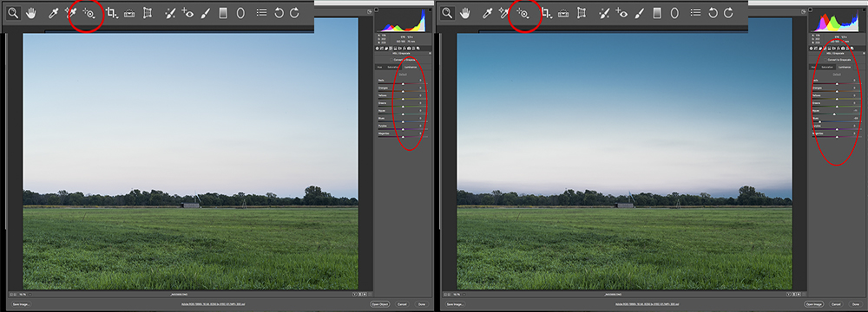Select Straighten tool in right window

(x=563, y=13)
